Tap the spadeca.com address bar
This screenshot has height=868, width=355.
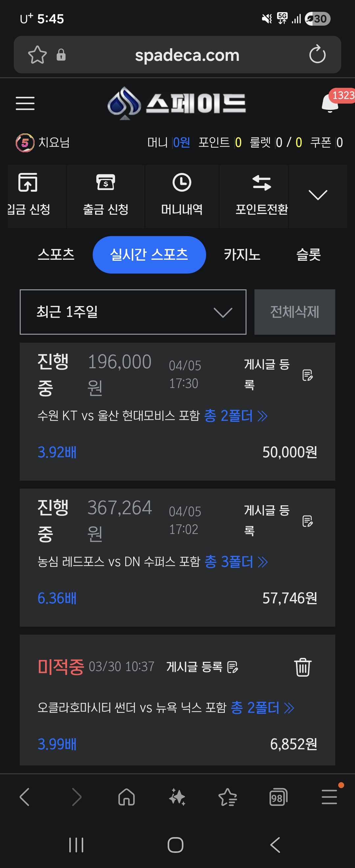tap(187, 55)
